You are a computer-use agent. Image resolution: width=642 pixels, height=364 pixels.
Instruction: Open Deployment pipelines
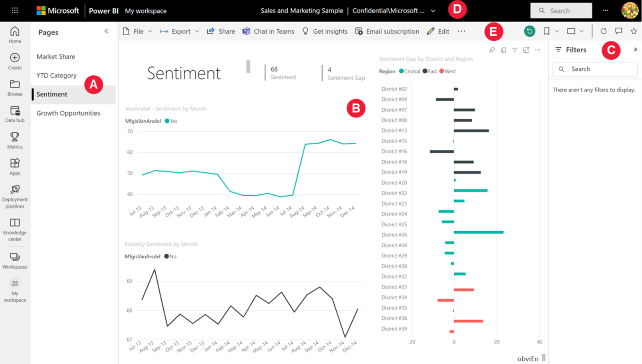tap(15, 197)
